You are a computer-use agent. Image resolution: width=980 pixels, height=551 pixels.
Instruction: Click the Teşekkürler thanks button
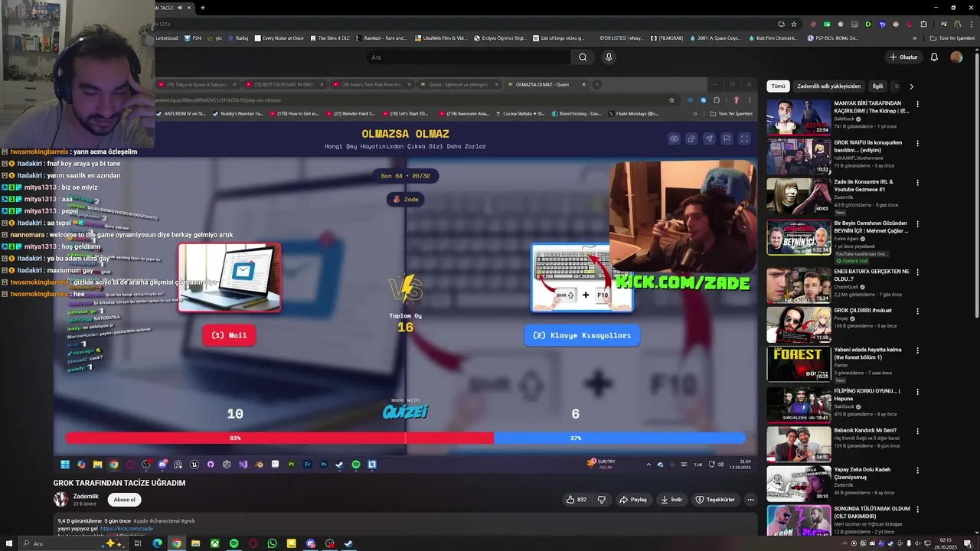[x=715, y=500]
